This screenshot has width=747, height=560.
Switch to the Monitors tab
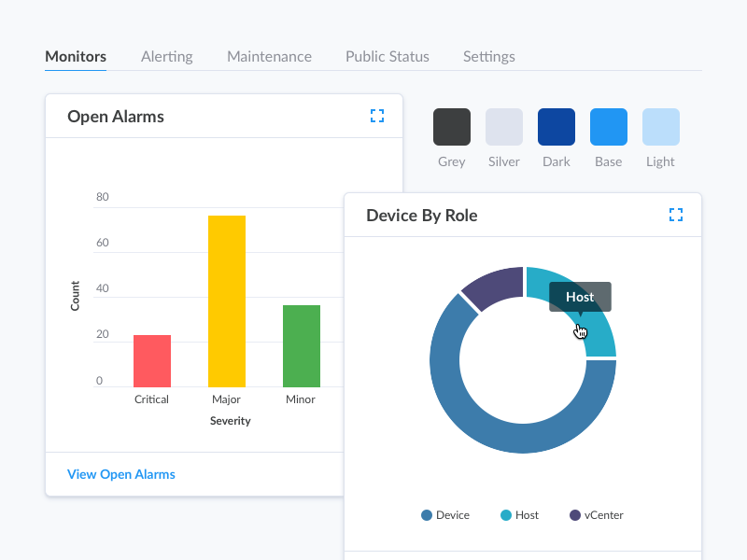(76, 56)
